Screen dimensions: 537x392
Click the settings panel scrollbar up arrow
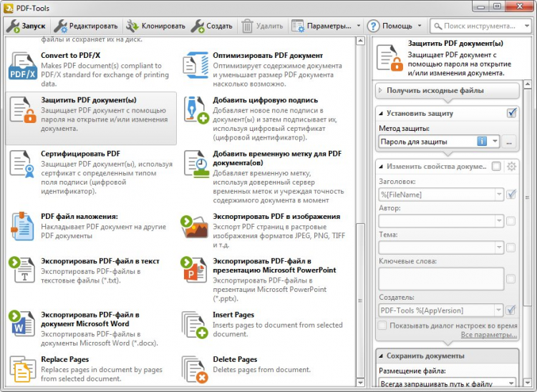point(528,84)
